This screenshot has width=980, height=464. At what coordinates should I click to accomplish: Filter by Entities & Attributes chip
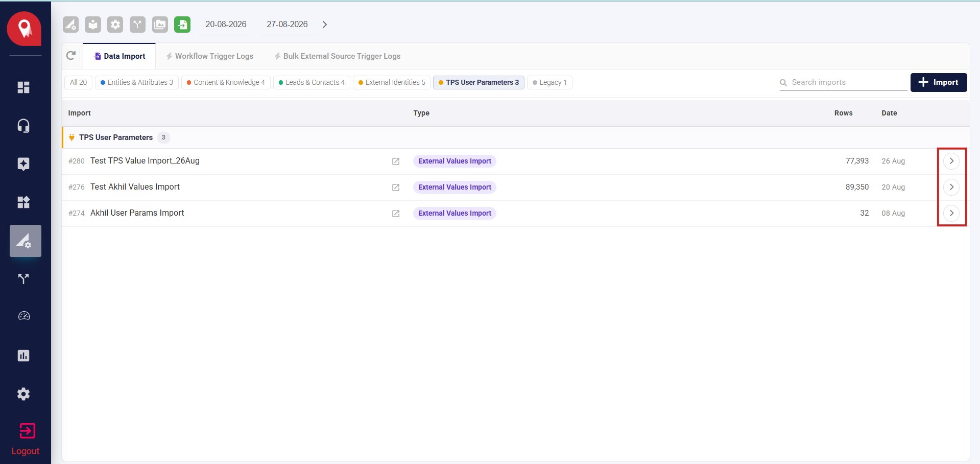137,82
